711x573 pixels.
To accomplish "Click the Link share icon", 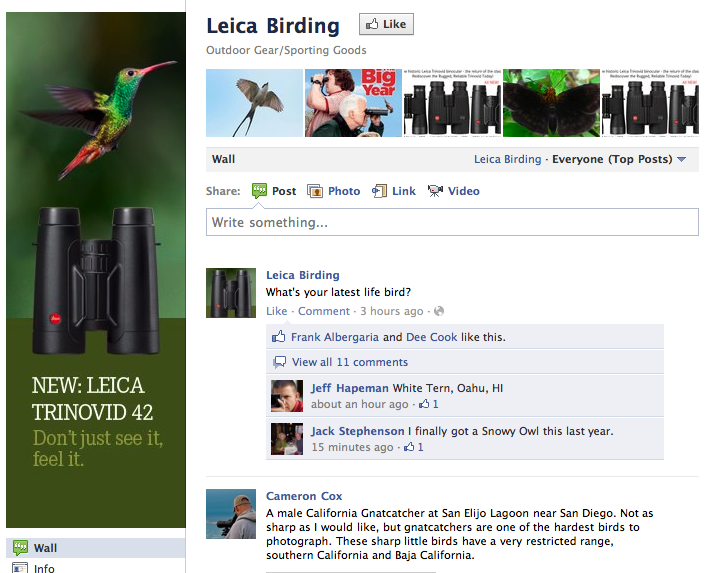I will click(x=379, y=191).
